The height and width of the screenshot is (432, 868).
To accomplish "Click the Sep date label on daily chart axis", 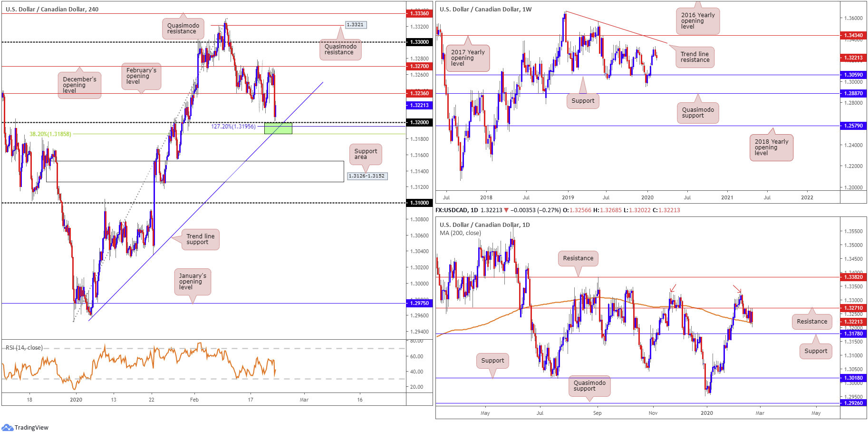I will (x=598, y=413).
